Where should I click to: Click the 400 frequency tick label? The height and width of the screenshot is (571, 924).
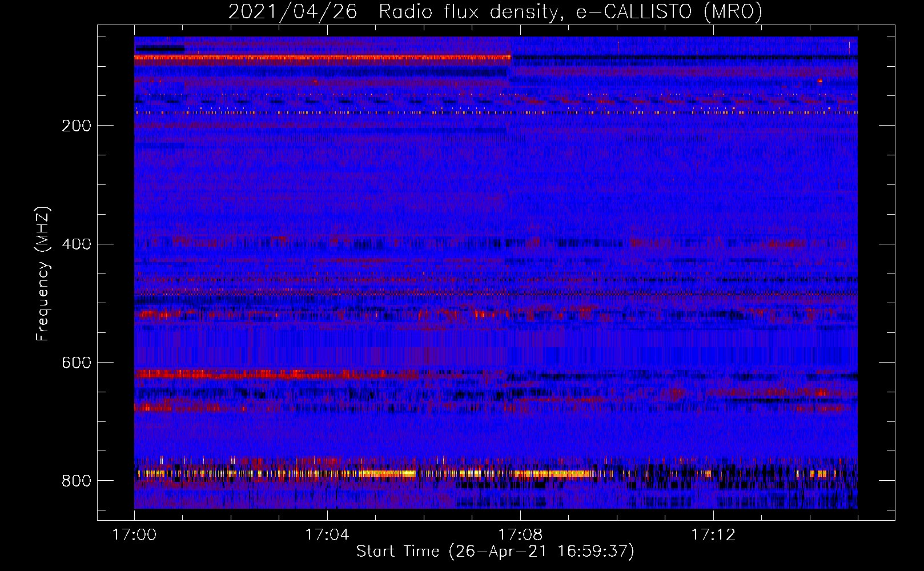pyautogui.click(x=77, y=244)
